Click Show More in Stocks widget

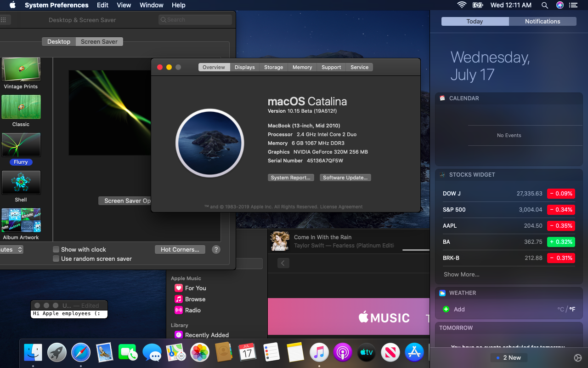pyautogui.click(x=461, y=274)
